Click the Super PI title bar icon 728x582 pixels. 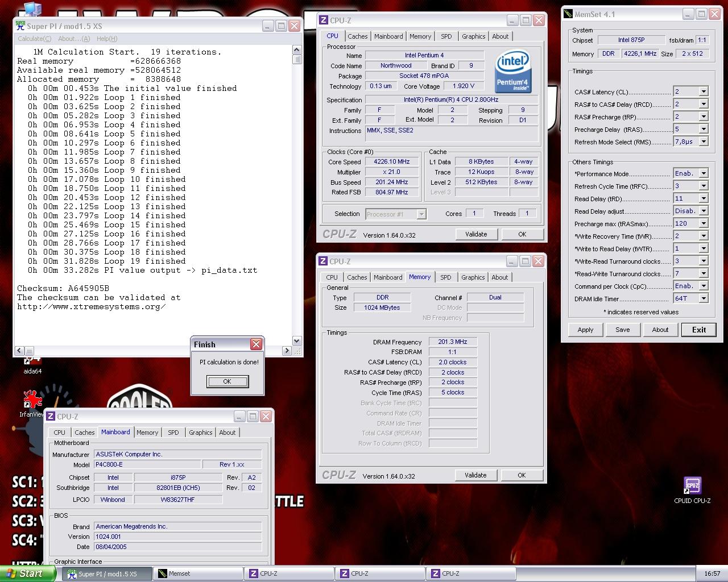pos(20,26)
